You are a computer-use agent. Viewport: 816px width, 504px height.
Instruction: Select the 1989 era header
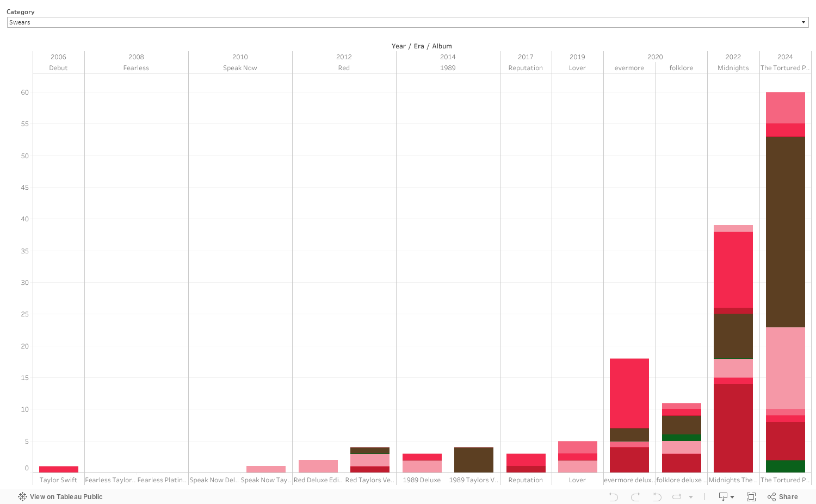448,68
